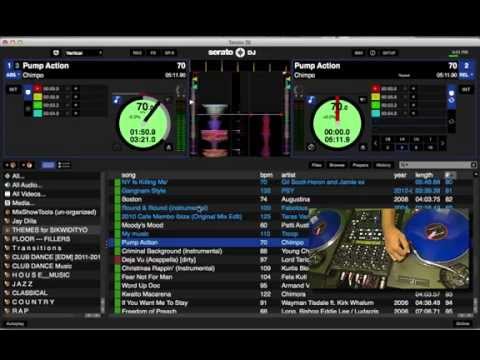Click the webcam overlay thumbnail of the turntables
Image resolution: width=480 pixels, height=360 pixels.
click(389, 249)
